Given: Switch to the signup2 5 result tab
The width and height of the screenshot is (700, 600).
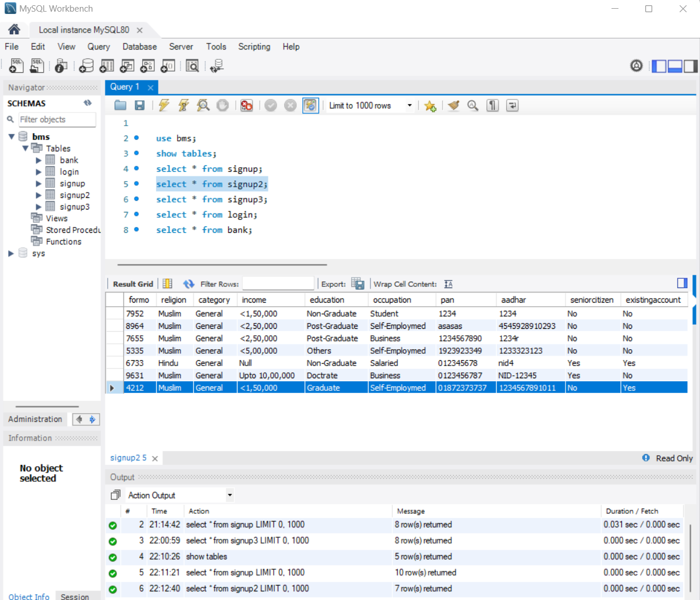Looking at the screenshot, I should coord(128,458).
